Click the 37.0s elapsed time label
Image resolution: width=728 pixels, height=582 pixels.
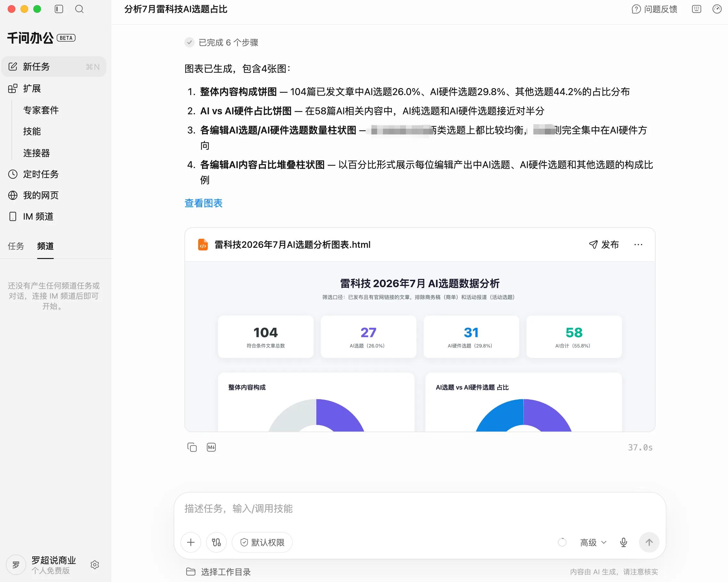coord(640,448)
